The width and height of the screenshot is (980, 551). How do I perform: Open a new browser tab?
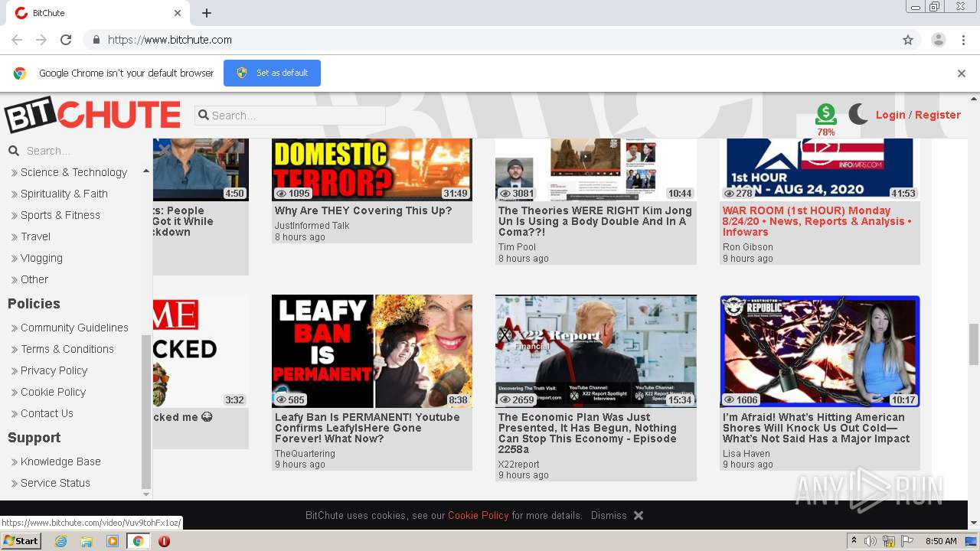[207, 13]
